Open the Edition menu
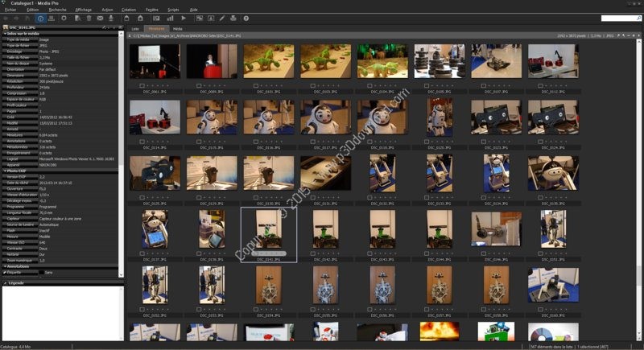 (x=32, y=10)
